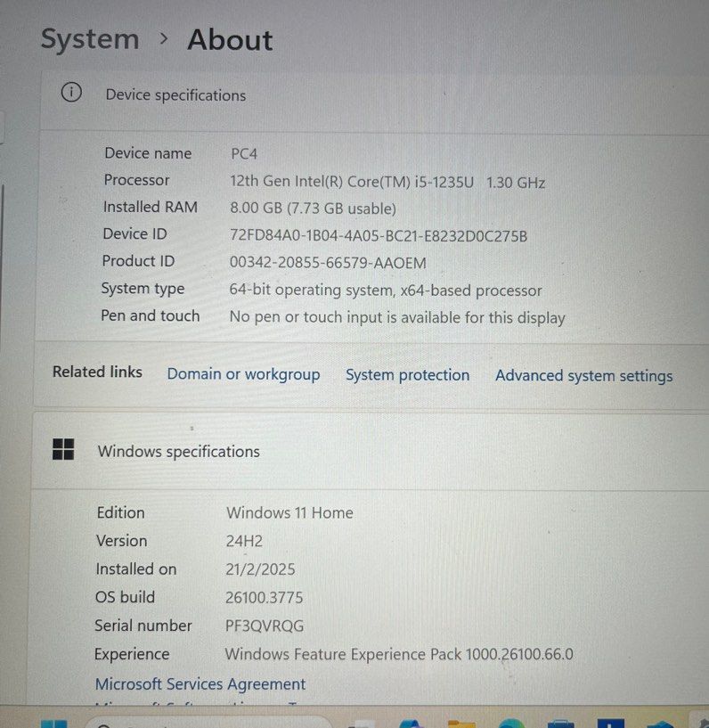
Task: Open Domain or workgroup link
Action: coord(243,374)
